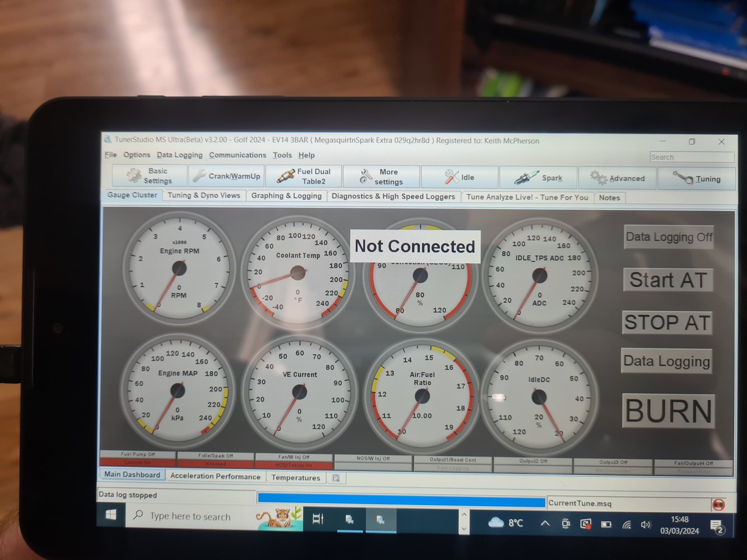The width and height of the screenshot is (747, 560).
Task: Click the tiger search highlight icon
Action: (x=279, y=517)
